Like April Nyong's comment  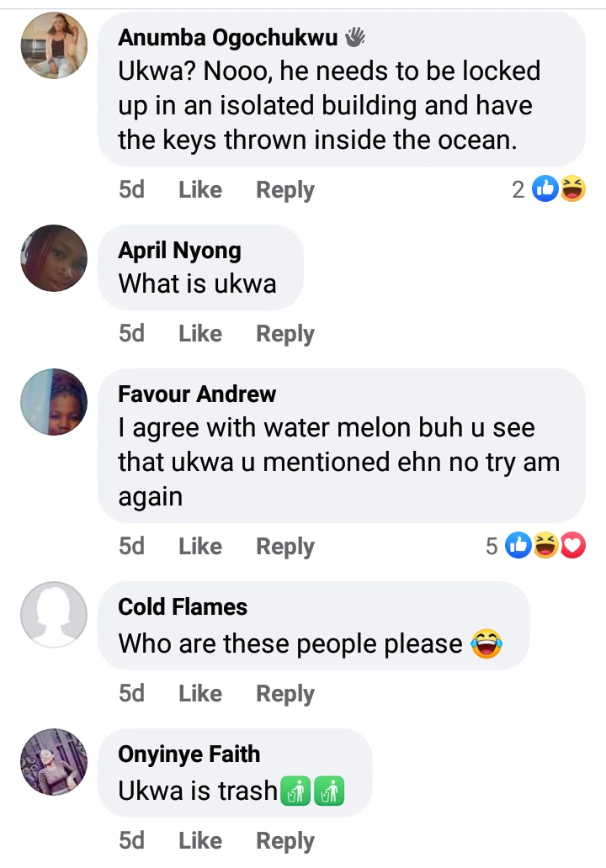click(200, 334)
